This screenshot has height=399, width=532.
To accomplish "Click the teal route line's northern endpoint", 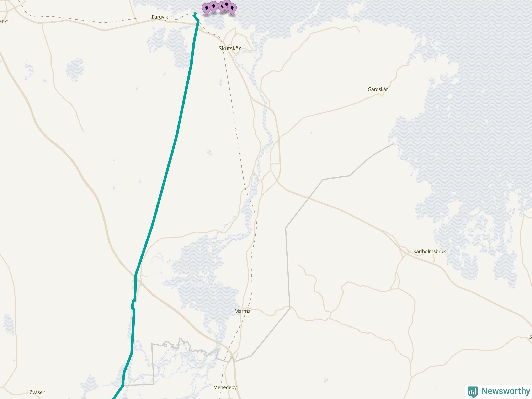I will click(x=195, y=14).
